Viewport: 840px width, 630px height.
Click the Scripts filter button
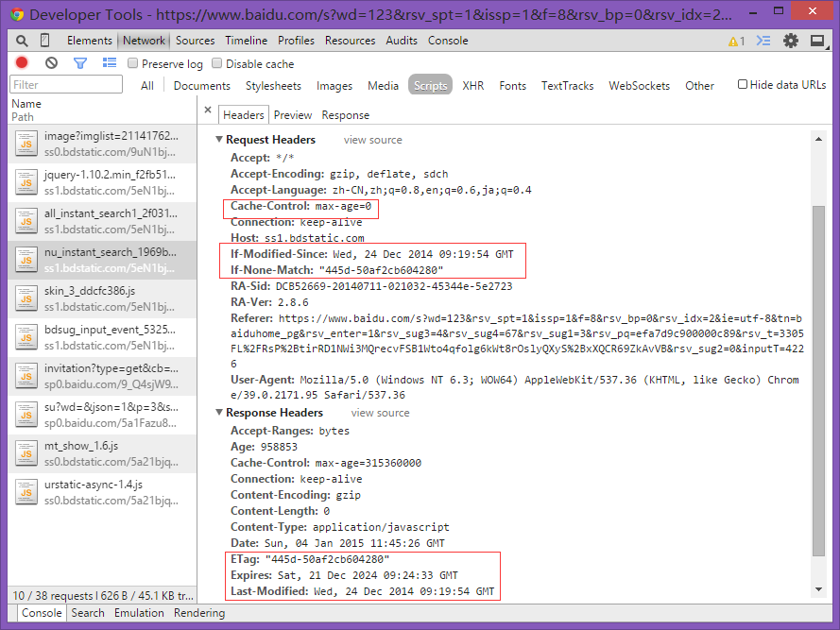tap(430, 85)
